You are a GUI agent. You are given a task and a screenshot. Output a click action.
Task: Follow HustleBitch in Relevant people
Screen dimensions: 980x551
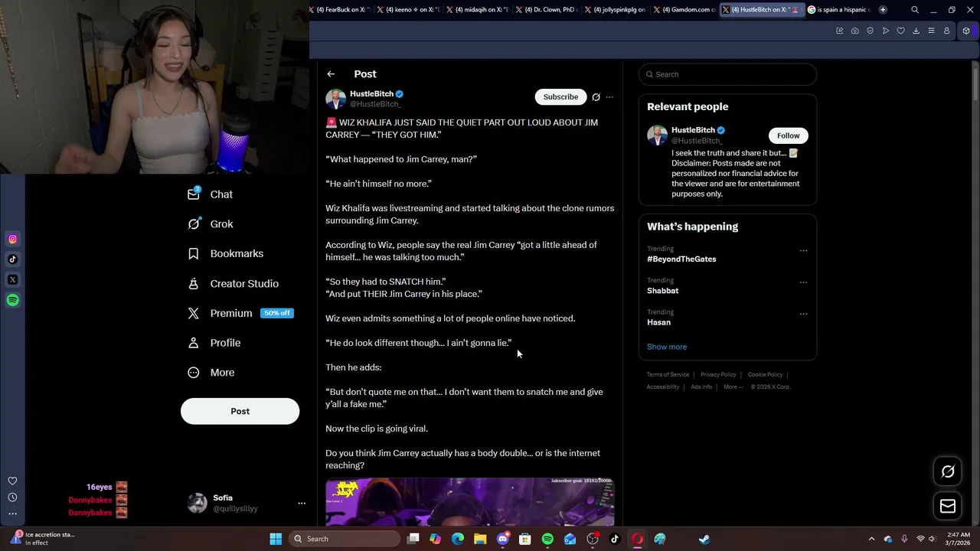(x=788, y=135)
